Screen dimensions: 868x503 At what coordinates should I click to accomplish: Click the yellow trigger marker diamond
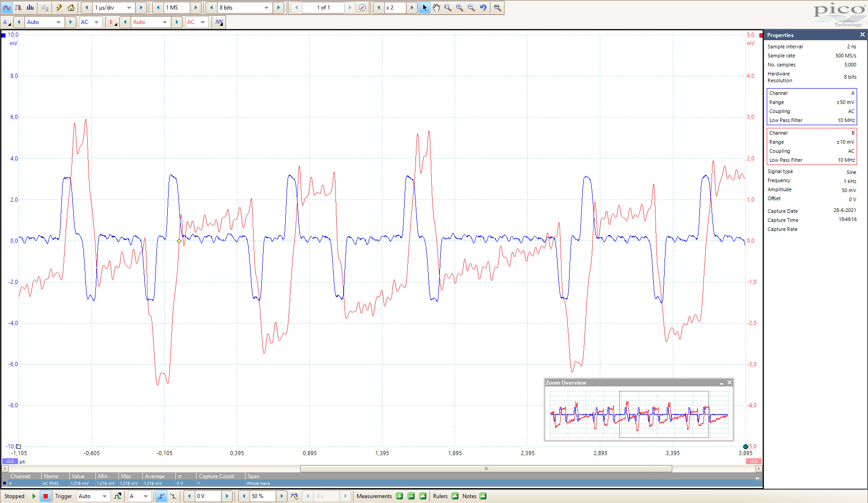tap(179, 241)
